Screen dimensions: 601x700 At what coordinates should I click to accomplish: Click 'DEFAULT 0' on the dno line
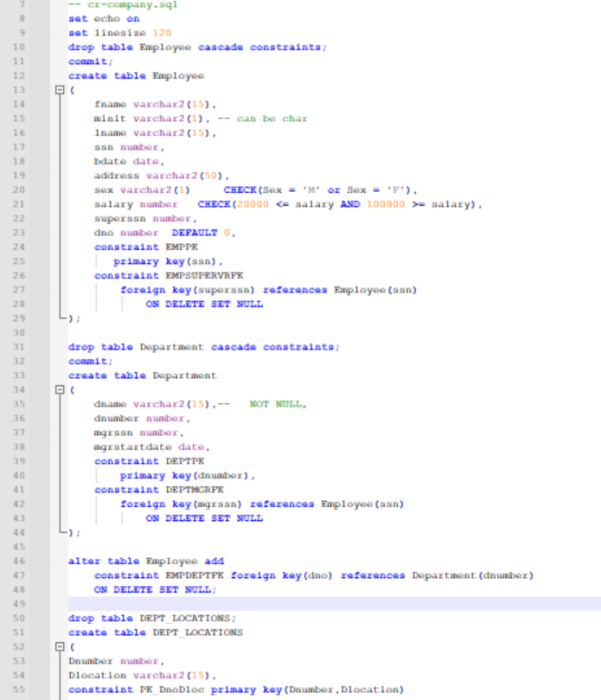pyautogui.click(x=203, y=233)
